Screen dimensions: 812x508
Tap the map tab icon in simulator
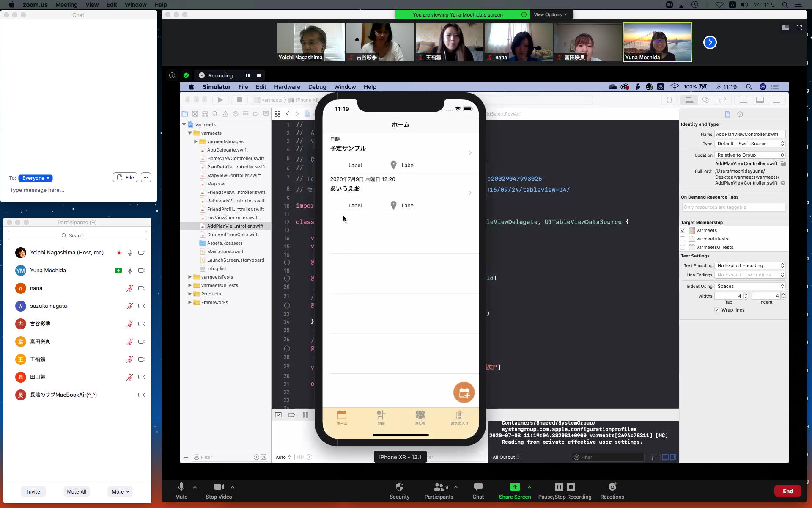381,415
